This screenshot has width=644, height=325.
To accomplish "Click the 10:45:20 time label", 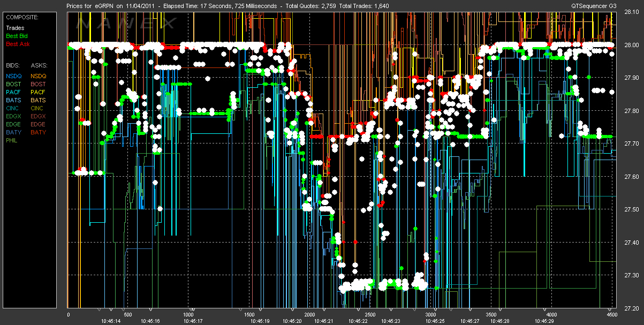I will [293, 321].
